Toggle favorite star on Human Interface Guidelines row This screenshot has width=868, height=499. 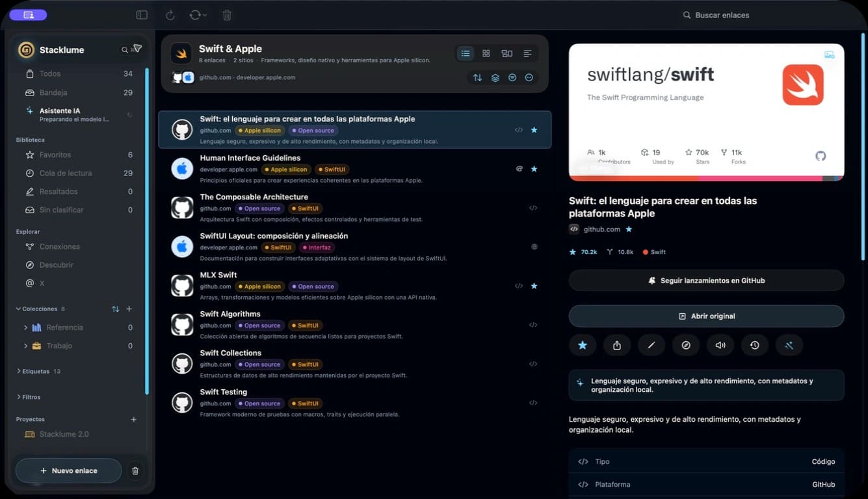[x=534, y=169]
